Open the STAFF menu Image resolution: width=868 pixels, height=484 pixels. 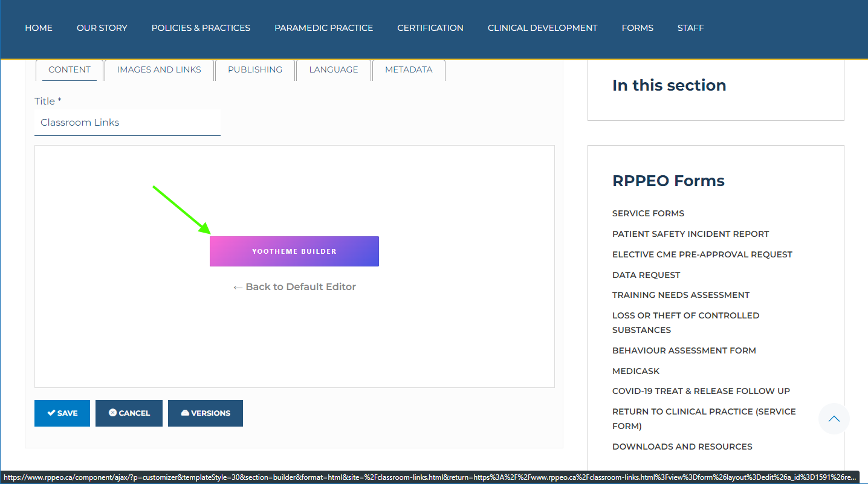point(690,28)
